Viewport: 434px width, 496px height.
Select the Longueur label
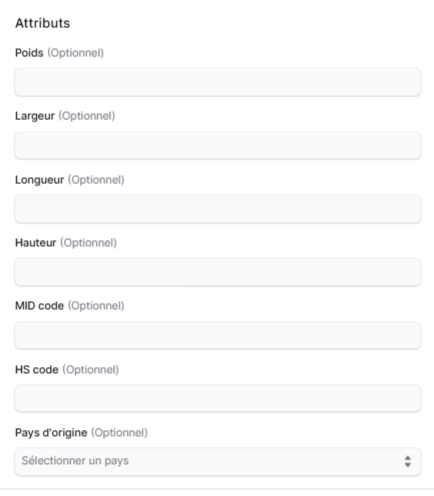(x=40, y=180)
